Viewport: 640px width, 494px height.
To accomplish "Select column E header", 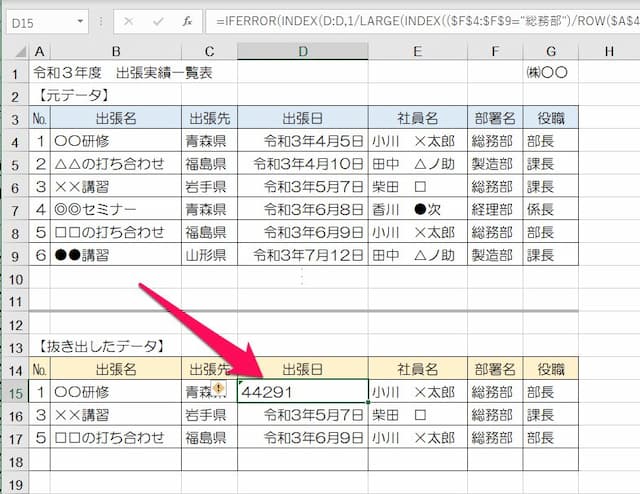I will tap(418, 52).
